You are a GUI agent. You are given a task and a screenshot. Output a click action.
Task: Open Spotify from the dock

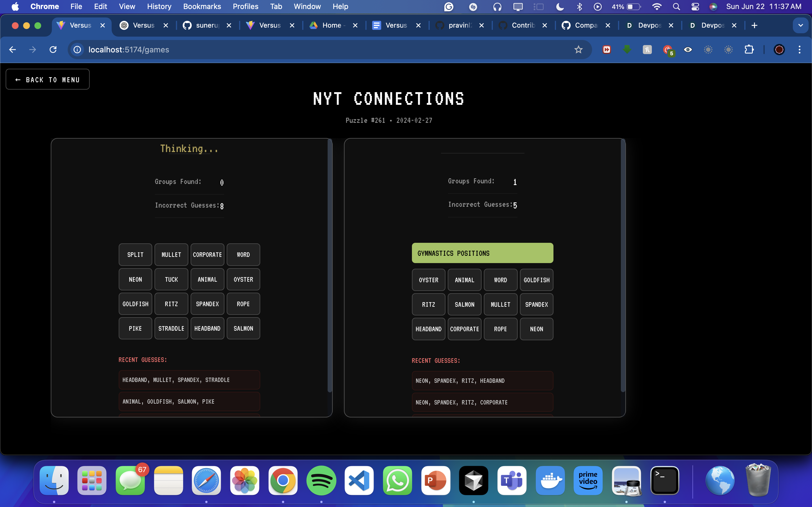point(321,480)
